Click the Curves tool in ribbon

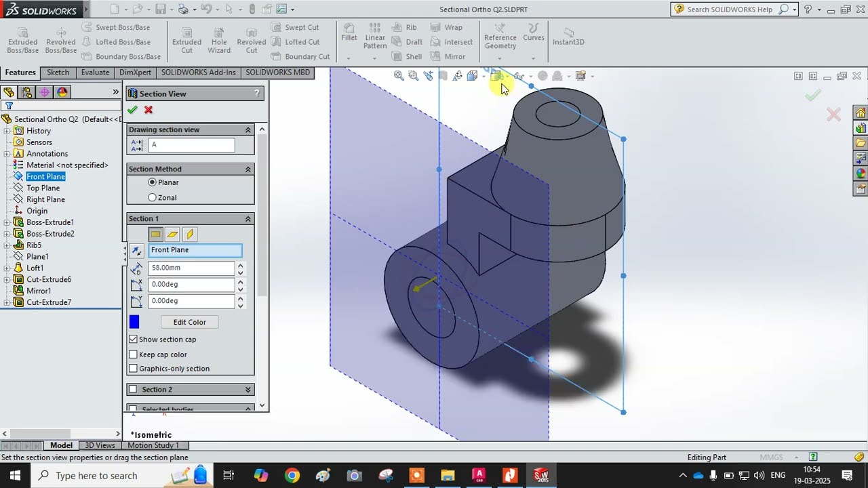point(534,33)
